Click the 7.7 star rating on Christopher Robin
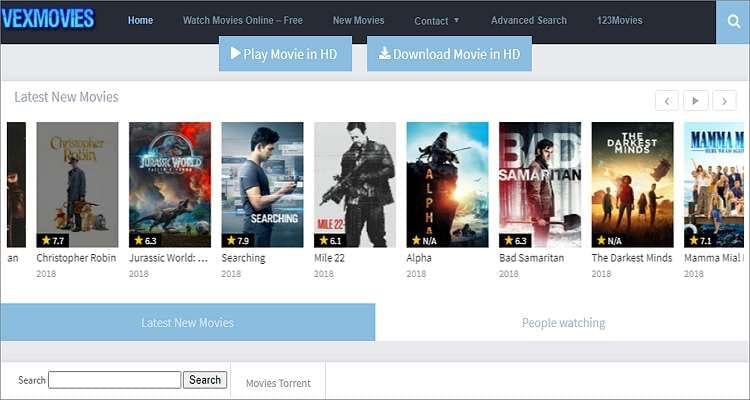This screenshot has width=750, height=400. tap(53, 240)
